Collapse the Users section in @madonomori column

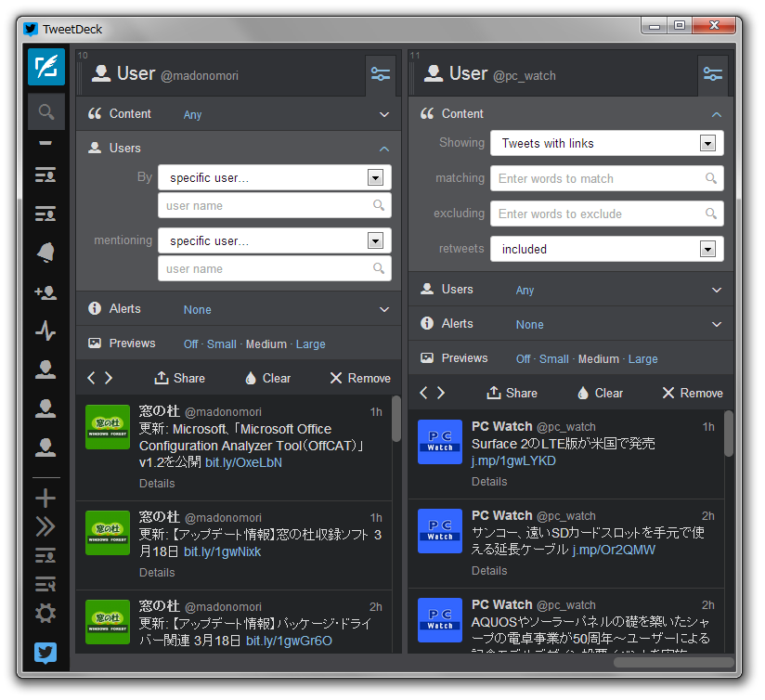click(383, 148)
